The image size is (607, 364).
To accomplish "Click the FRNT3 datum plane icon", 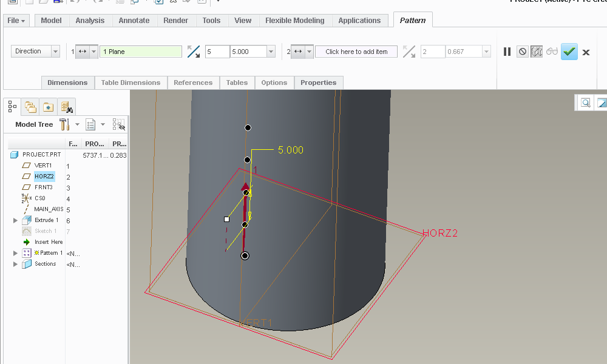I will coord(26,187).
